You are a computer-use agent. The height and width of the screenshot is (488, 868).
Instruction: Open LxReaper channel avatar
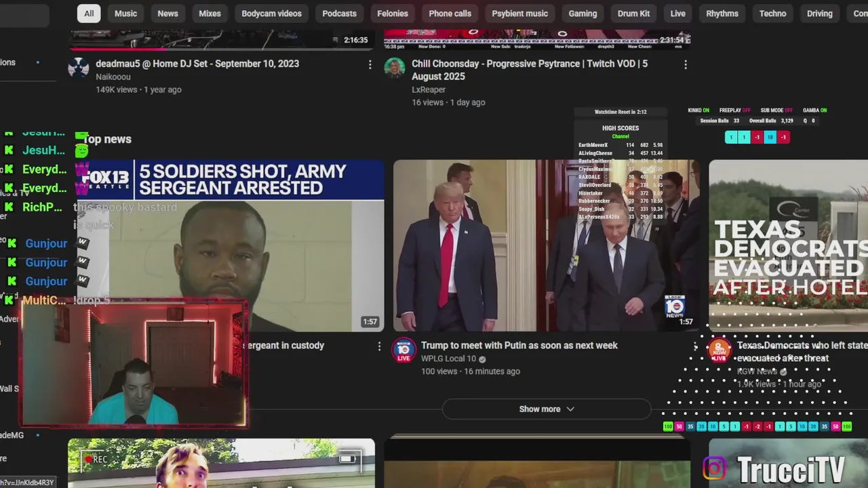tap(394, 68)
